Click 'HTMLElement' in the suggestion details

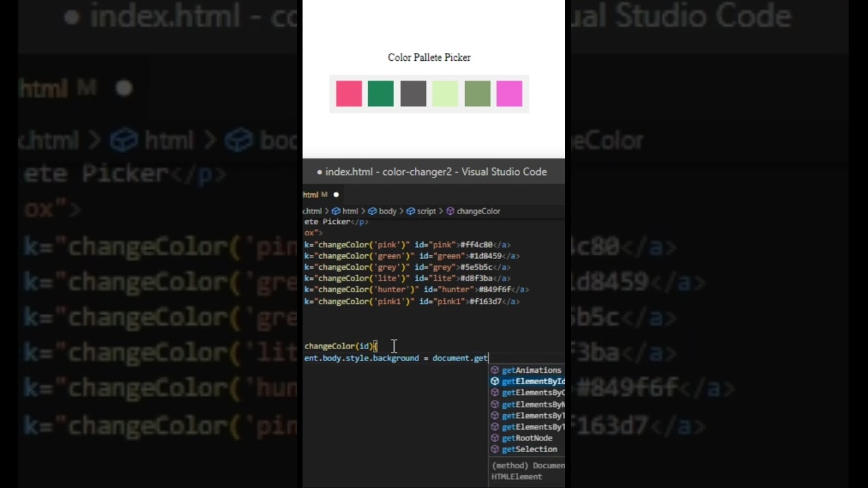click(517, 476)
